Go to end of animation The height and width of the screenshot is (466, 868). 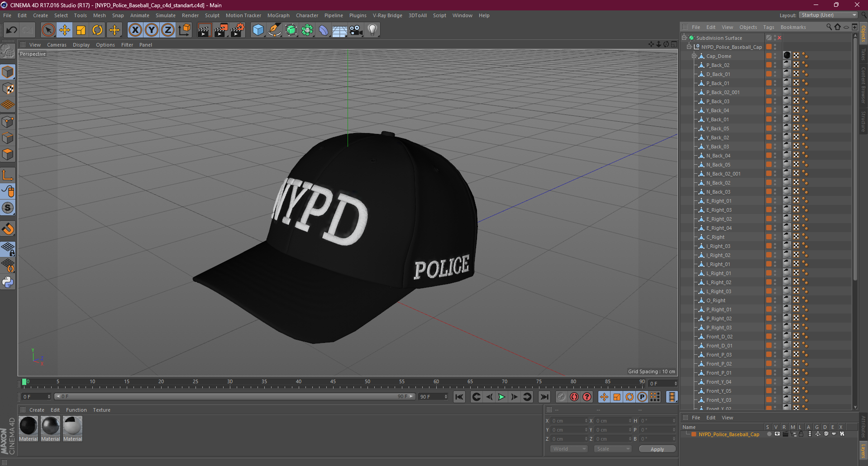pos(544,397)
